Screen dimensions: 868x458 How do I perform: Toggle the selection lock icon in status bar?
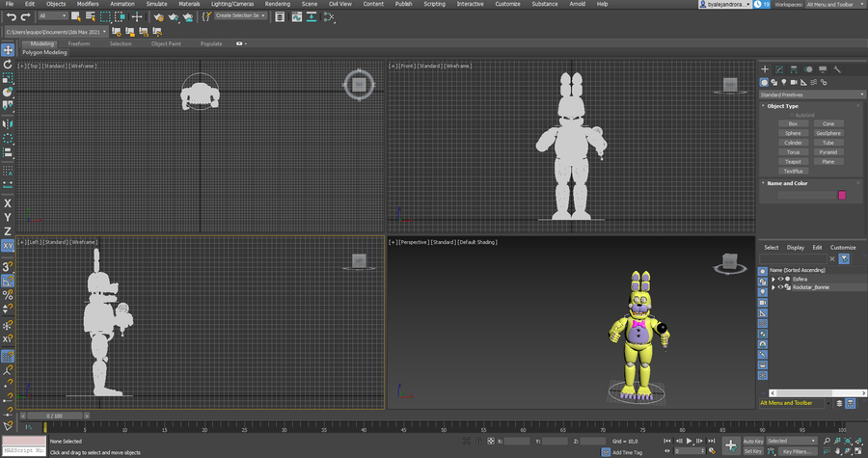(478, 441)
